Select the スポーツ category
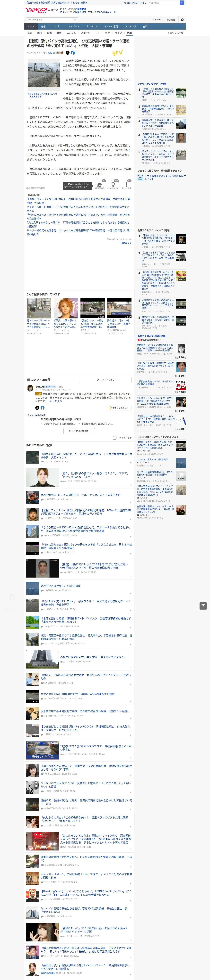 (x=86, y=33)
